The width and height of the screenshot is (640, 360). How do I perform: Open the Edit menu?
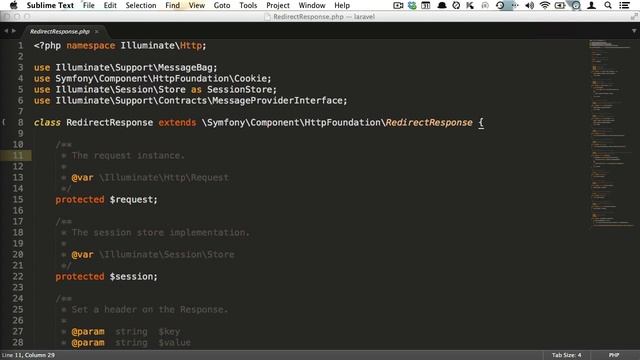click(x=110, y=5)
